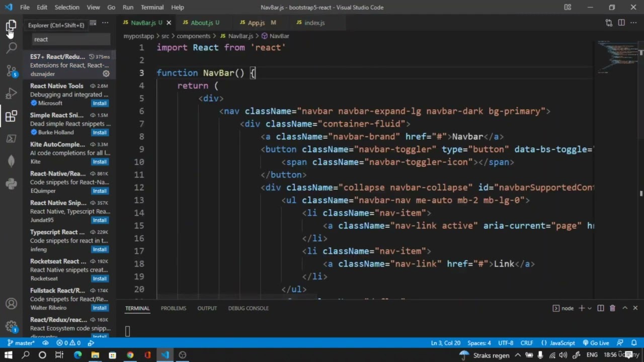Click the gear on ES7+ React extension
The width and height of the screenshot is (644, 362).
click(106, 74)
